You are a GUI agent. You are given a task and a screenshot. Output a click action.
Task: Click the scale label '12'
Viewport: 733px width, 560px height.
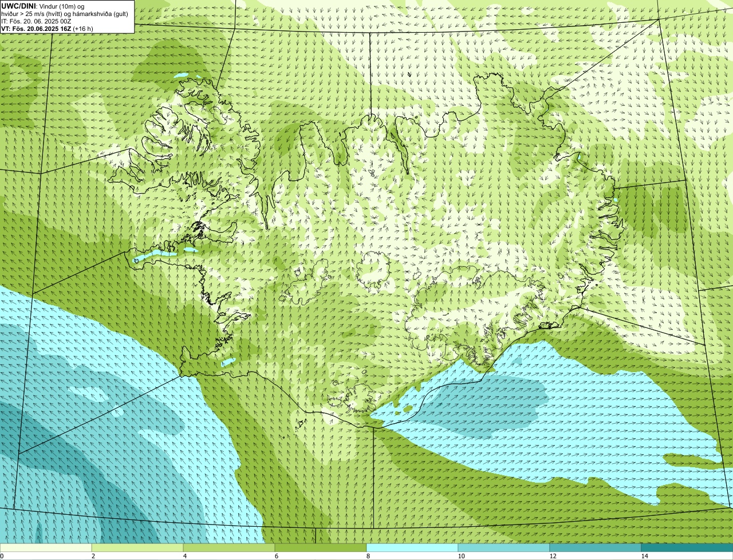[x=553, y=556]
